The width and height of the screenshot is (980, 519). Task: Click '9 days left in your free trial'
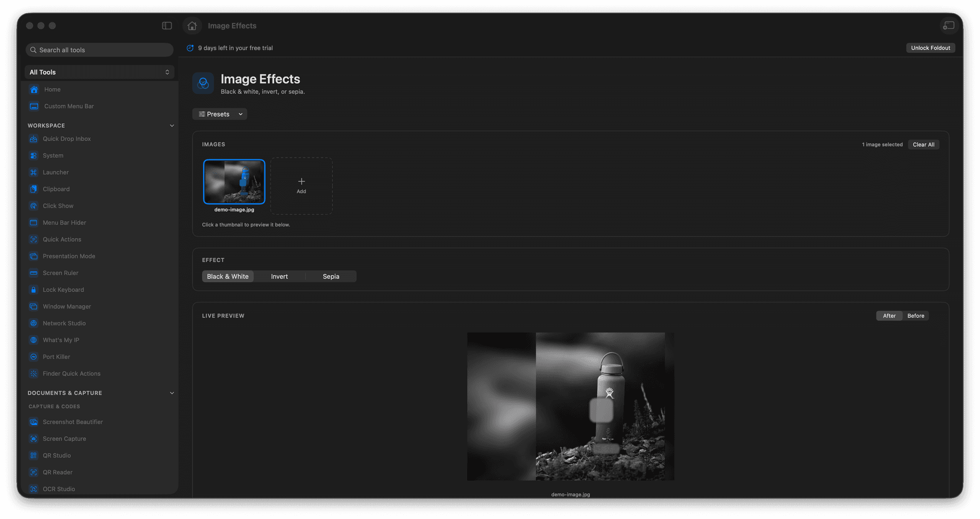[x=235, y=48]
